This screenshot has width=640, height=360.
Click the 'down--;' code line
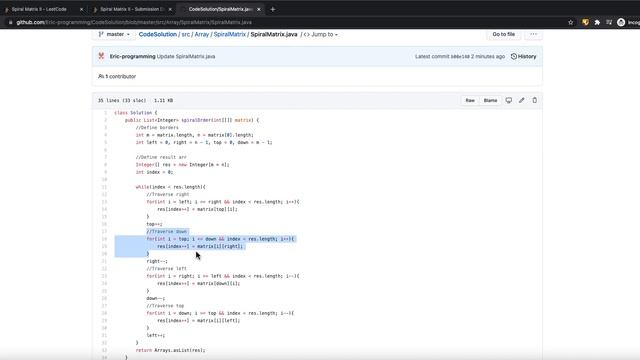pyautogui.click(x=156, y=298)
